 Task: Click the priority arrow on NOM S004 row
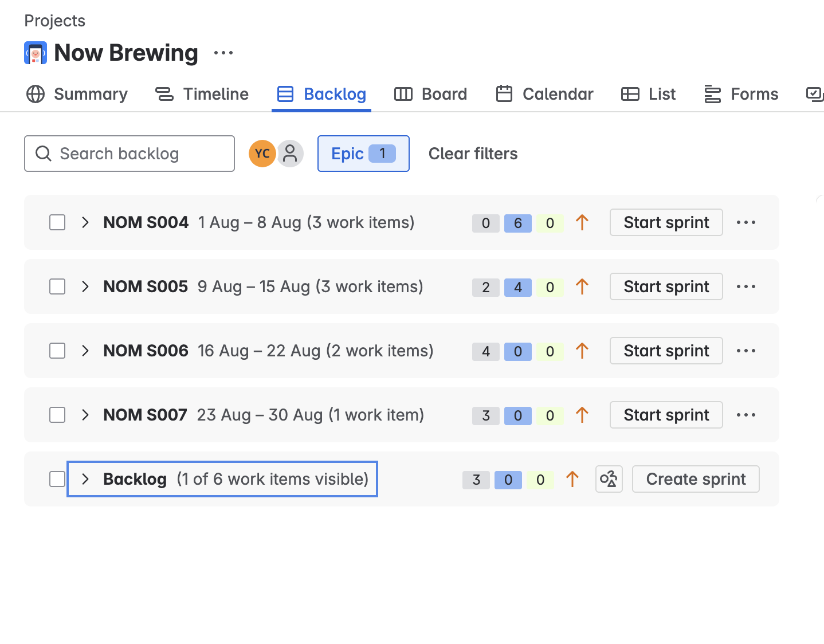coord(582,222)
